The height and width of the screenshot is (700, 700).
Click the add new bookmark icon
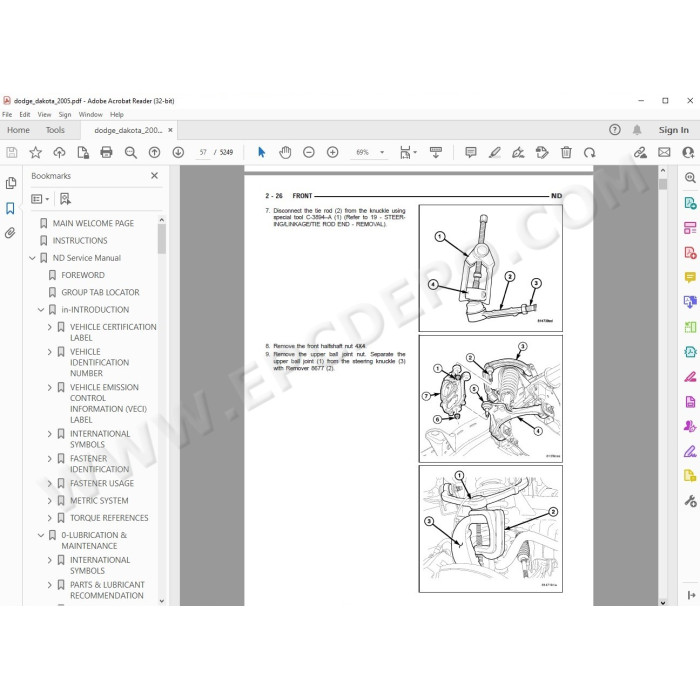[x=65, y=199]
